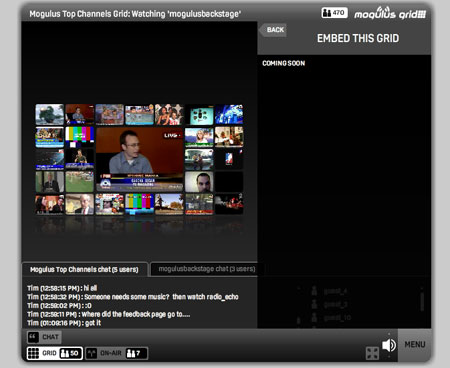450x368 pixels.
Task: Click the fullscreen expand icon
Action: point(372,353)
